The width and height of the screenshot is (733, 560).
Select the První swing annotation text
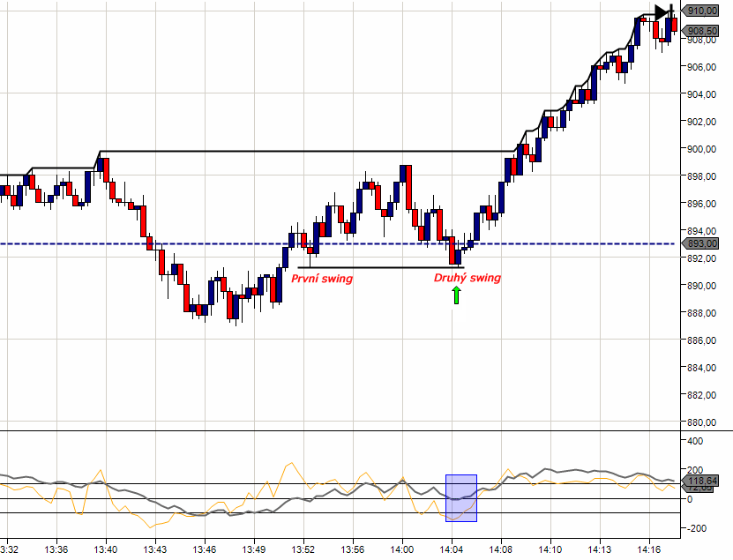tap(322, 279)
